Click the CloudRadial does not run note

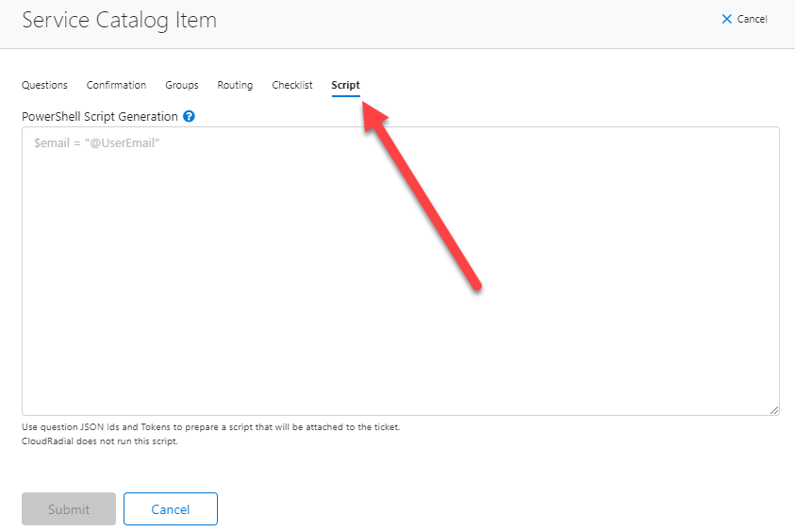[100, 441]
